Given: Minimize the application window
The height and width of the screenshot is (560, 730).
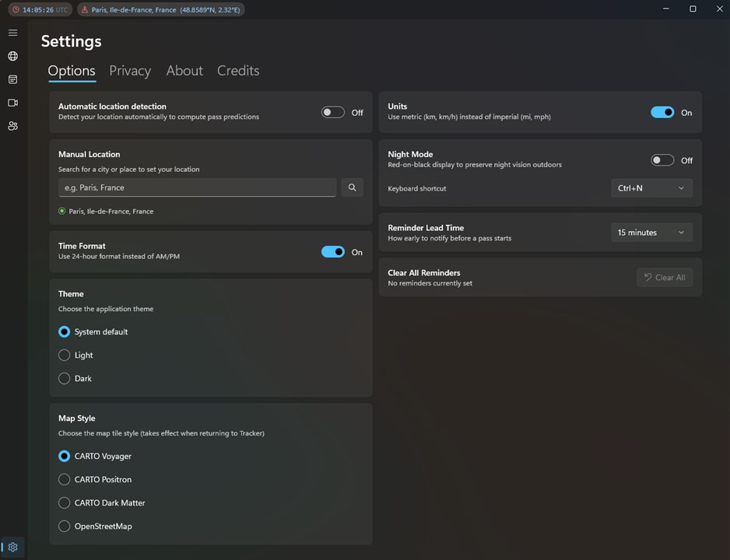Looking at the screenshot, I should (666, 9).
